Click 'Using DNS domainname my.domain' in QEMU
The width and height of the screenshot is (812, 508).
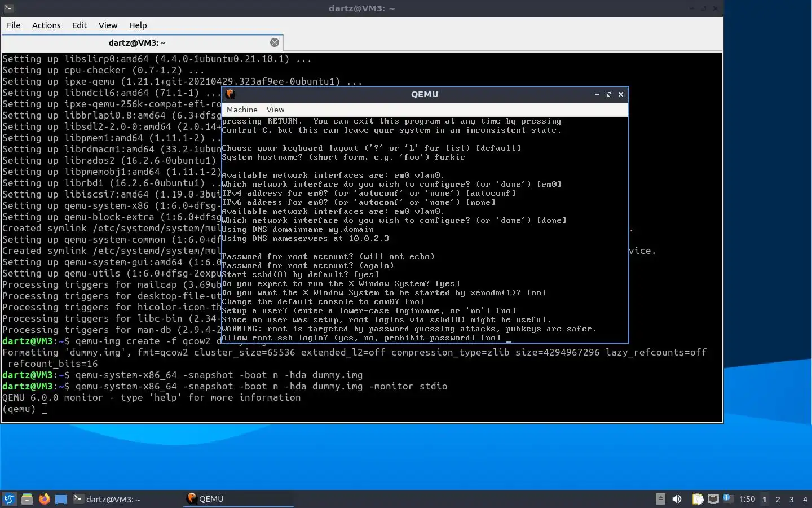click(298, 229)
